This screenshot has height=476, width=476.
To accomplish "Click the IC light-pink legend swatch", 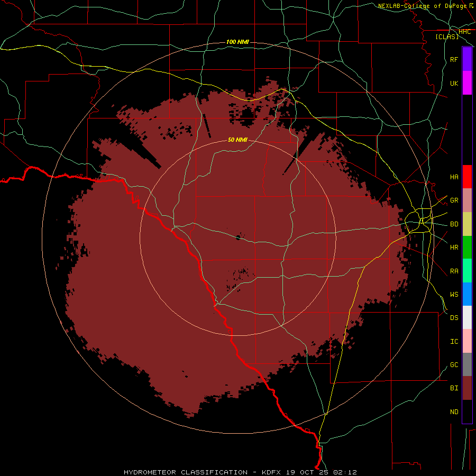I will pyautogui.click(x=467, y=341).
